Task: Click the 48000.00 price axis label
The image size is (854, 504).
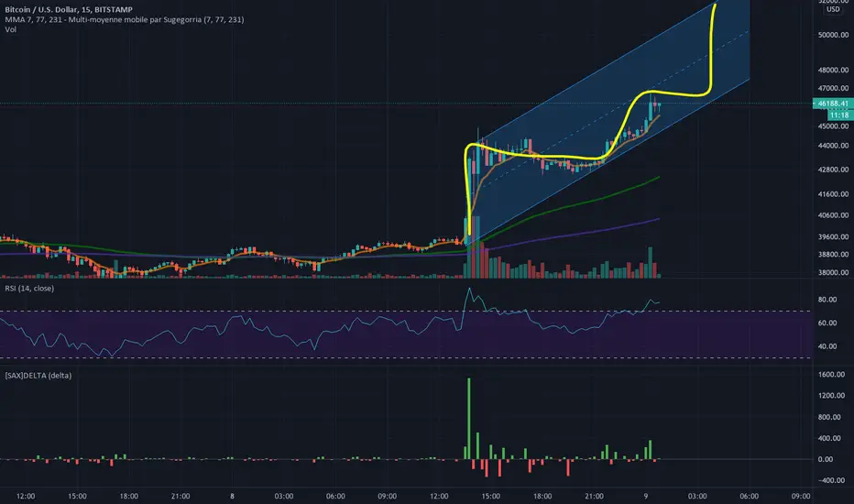Action: (833, 70)
